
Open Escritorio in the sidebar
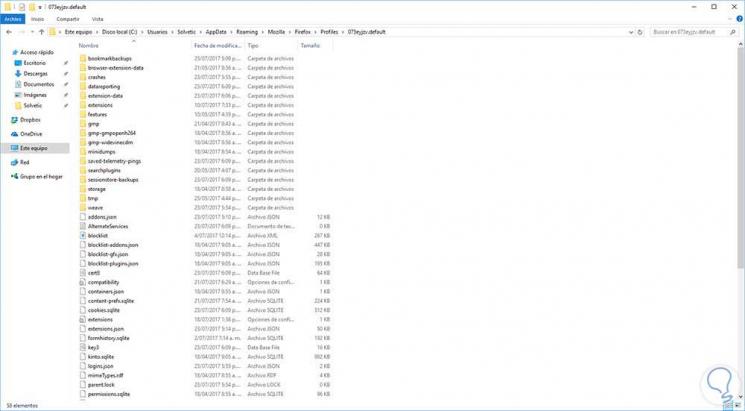tap(34, 63)
